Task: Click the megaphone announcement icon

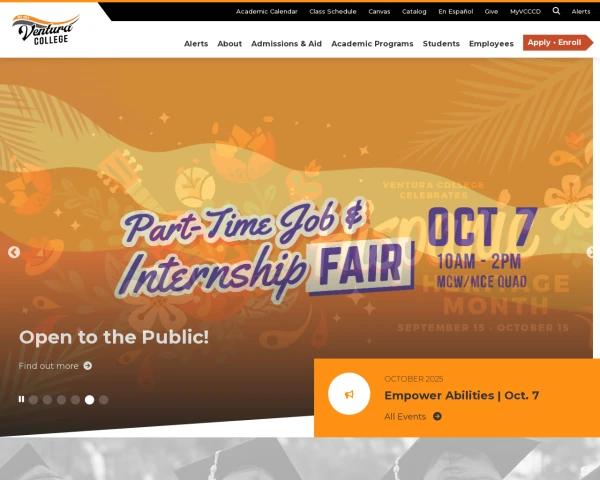Action: (x=349, y=394)
